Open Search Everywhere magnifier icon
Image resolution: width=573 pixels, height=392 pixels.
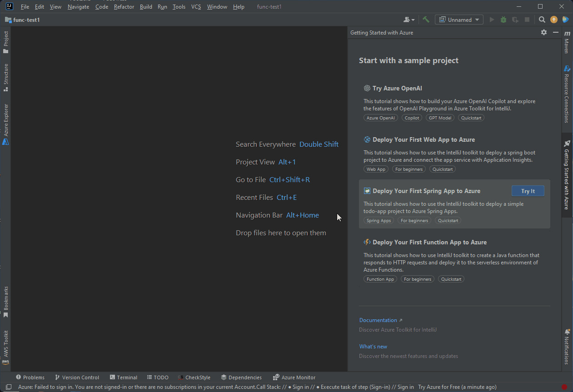pos(542,20)
